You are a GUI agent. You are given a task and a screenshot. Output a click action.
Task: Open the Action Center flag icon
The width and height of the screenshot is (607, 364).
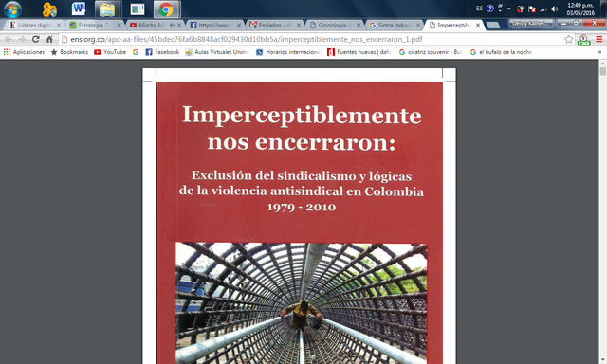coord(532,9)
